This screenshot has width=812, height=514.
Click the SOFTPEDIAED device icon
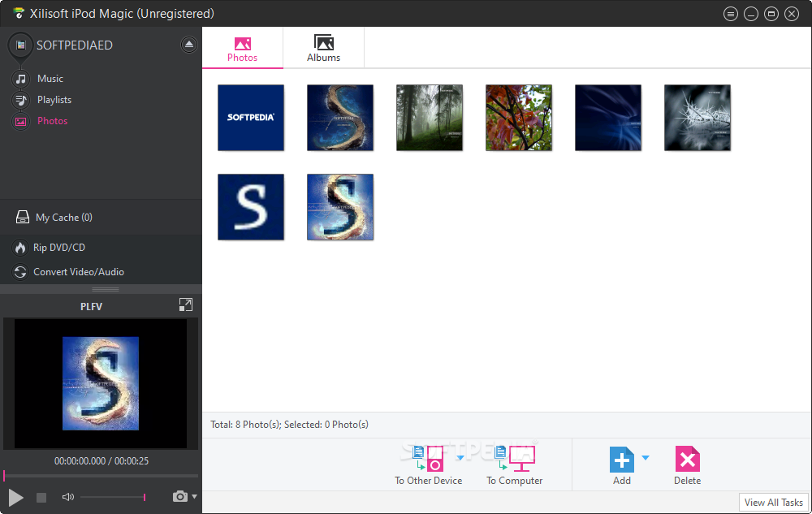pyautogui.click(x=21, y=45)
